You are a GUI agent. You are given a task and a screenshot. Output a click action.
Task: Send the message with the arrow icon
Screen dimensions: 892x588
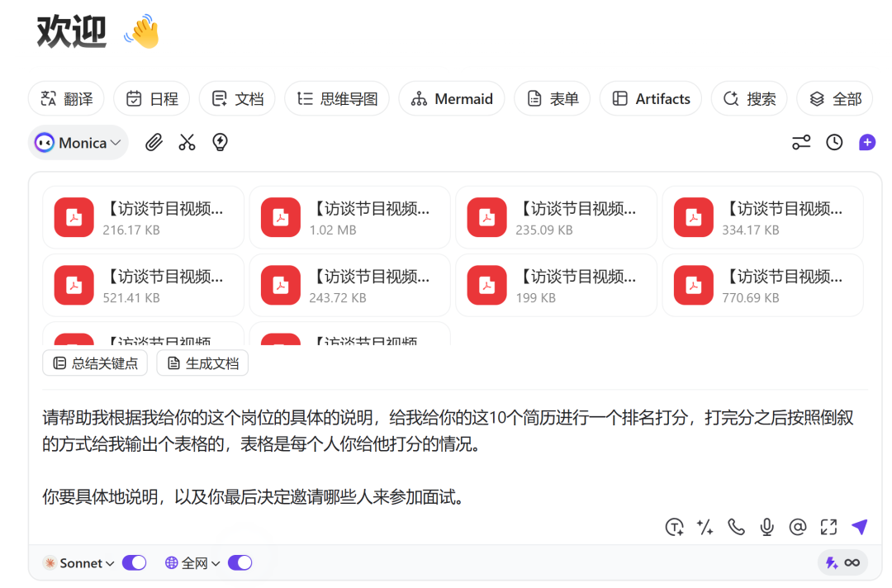click(859, 526)
